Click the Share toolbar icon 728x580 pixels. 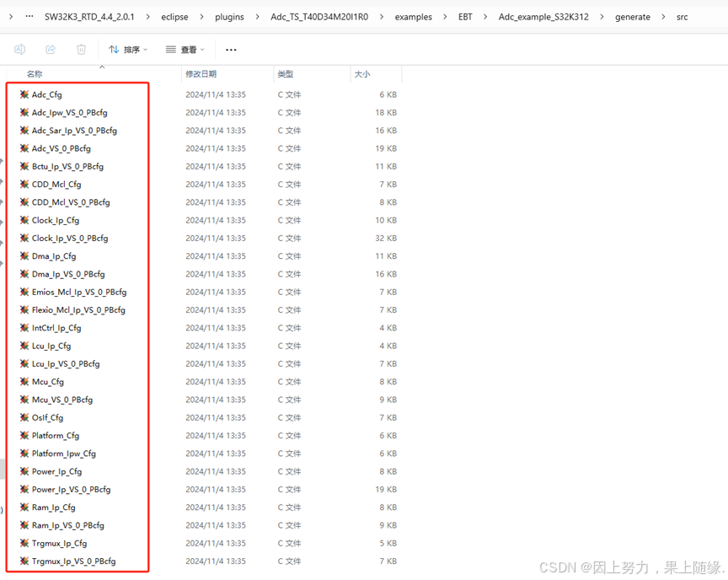pyautogui.click(x=51, y=49)
